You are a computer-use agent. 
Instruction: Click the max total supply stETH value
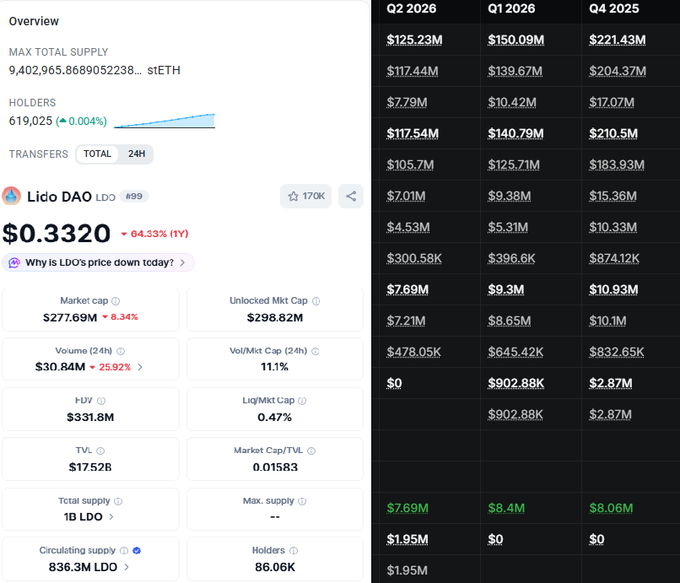tap(94, 70)
